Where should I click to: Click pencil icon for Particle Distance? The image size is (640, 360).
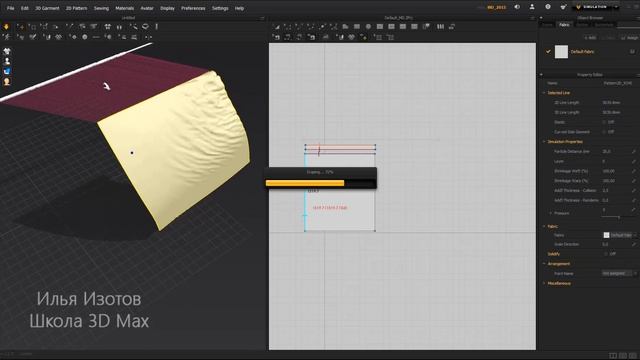tap(634, 151)
